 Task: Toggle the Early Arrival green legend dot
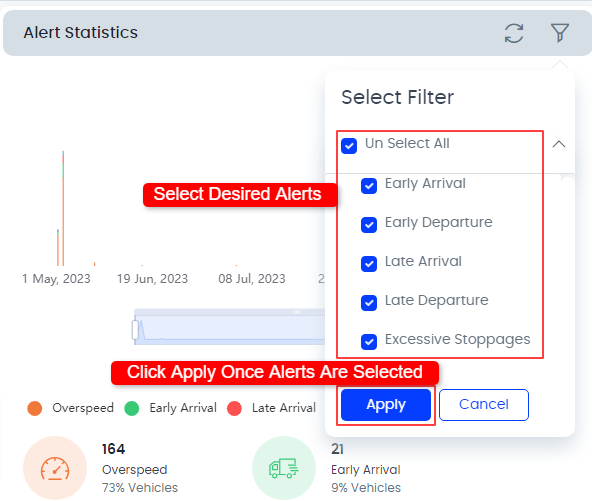click(132, 408)
